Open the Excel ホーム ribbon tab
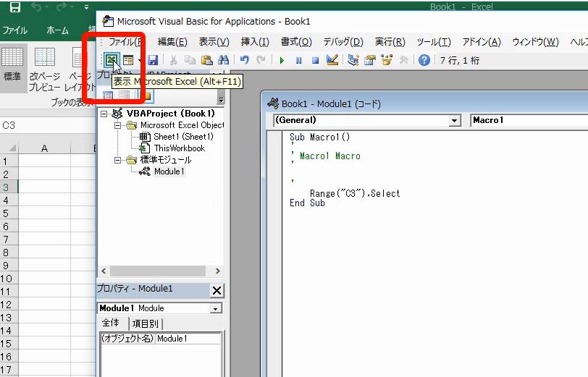This screenshot has height=377, width=588. coord(57,30)
